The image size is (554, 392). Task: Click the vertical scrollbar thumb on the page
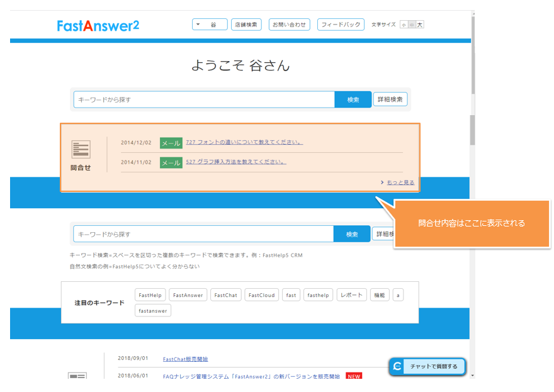(473, 130)
